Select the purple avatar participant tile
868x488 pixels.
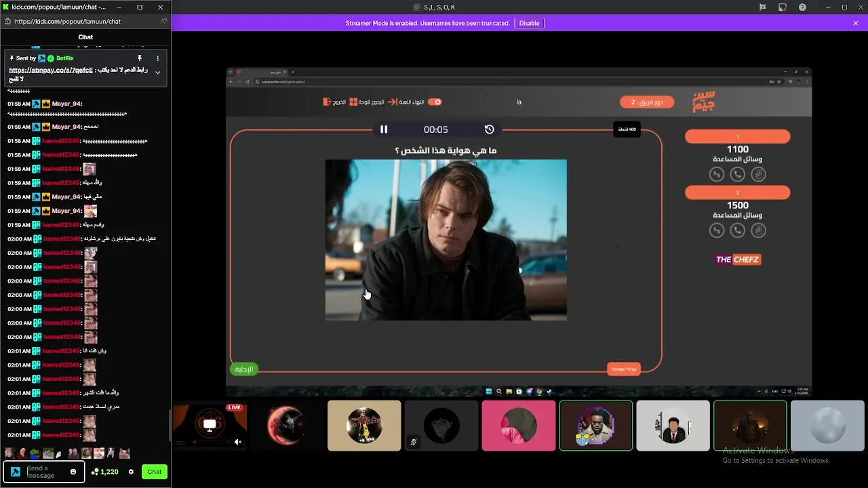(596, 426)
